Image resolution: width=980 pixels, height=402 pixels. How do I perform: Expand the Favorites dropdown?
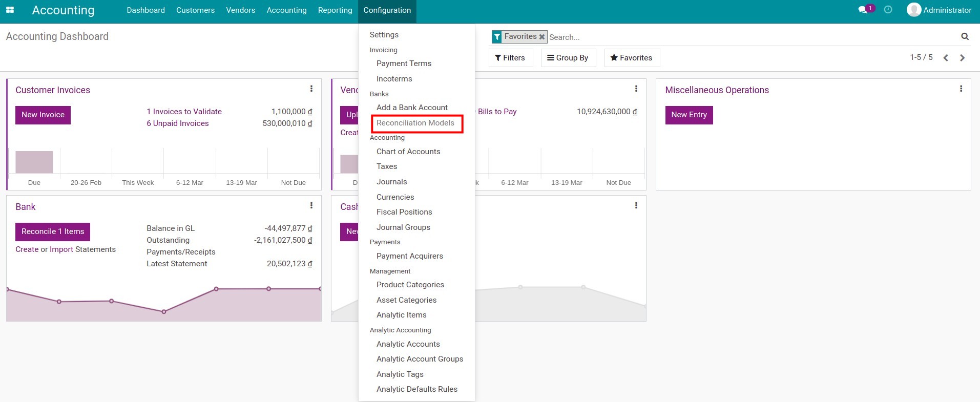click(632, 58)
